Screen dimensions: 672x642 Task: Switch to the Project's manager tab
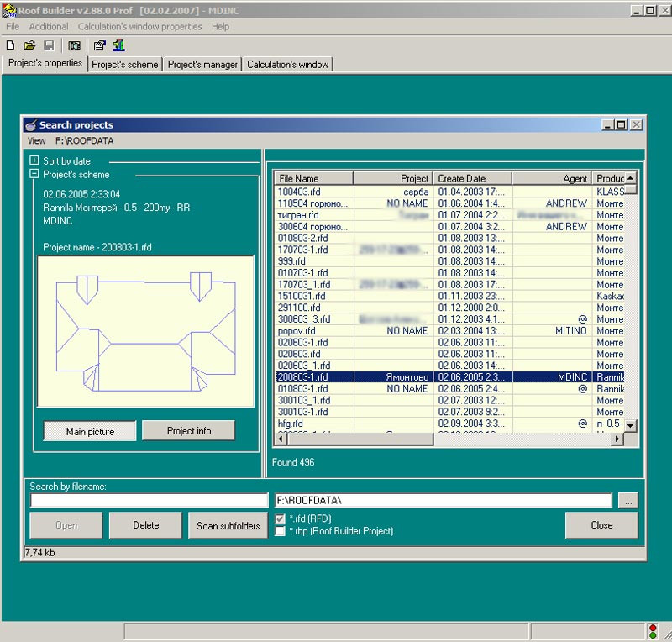click(202, 65)
